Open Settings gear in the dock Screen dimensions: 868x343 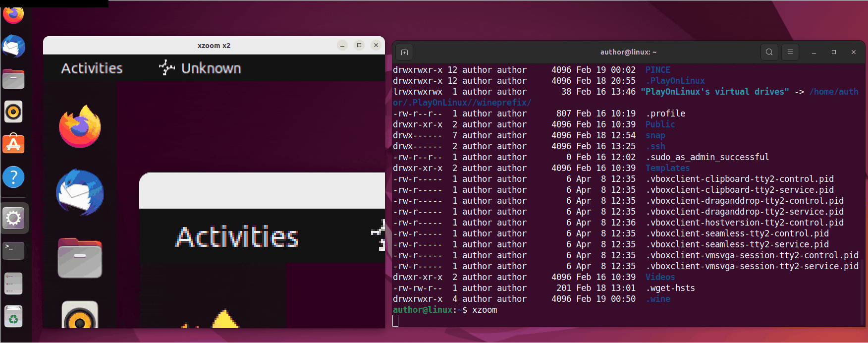[x=13, y=218]
